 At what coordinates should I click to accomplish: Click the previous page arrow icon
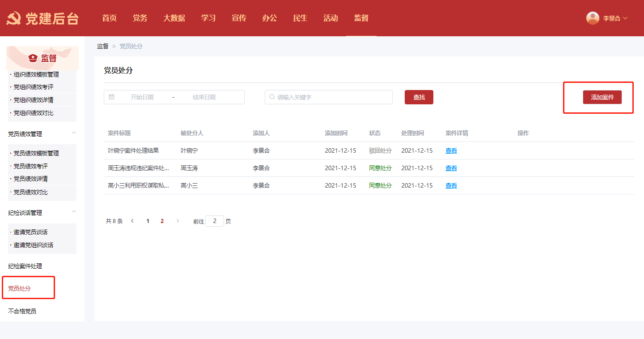132,221
